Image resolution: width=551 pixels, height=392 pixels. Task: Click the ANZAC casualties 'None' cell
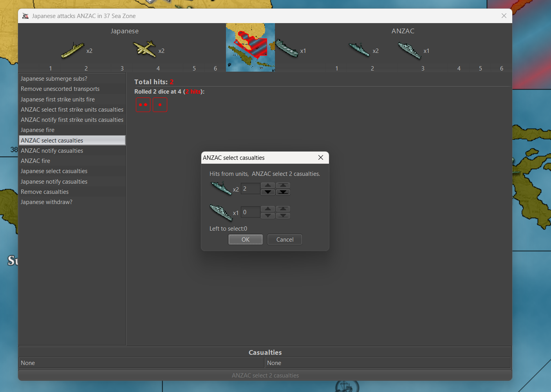click(x=388, y=363)
